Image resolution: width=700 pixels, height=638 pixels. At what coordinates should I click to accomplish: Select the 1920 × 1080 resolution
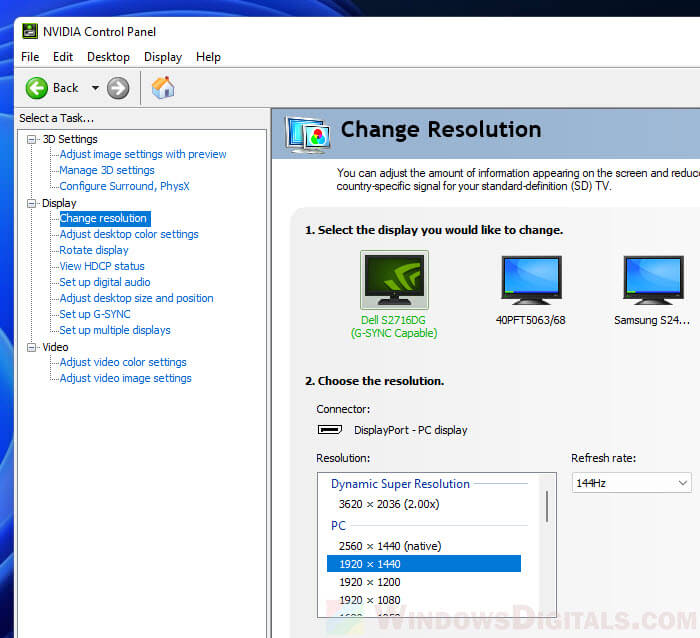(x=370, y=600)
